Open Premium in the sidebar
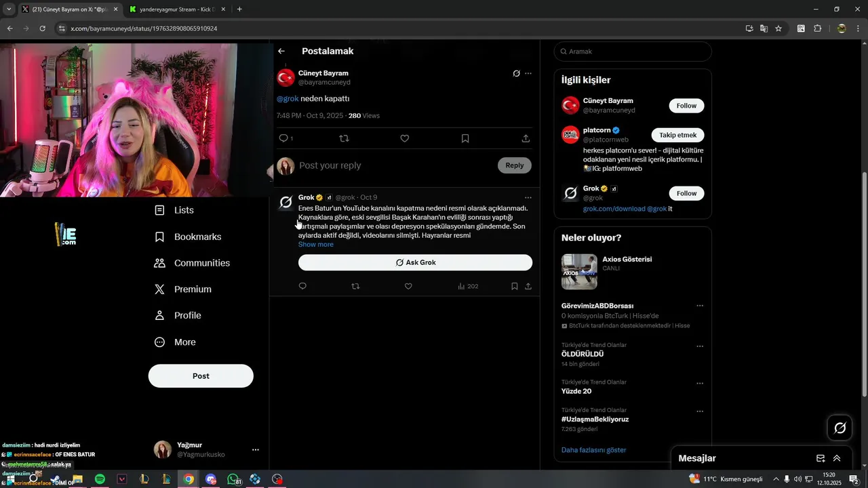This screenshot has height=488, width=868. (183, 289)
